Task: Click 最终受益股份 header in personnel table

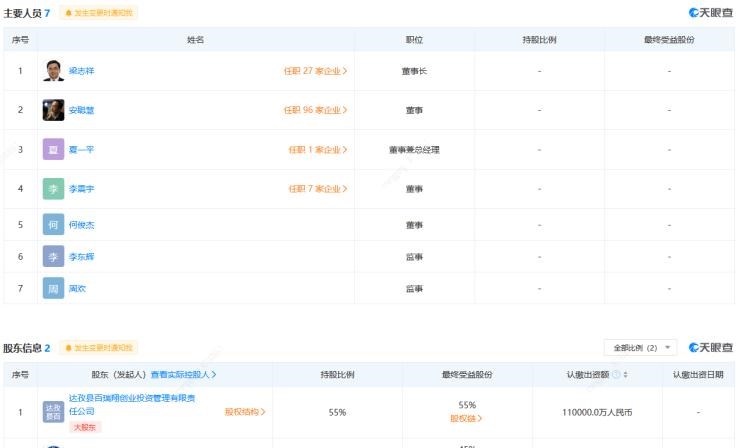Action: [669, 40]
